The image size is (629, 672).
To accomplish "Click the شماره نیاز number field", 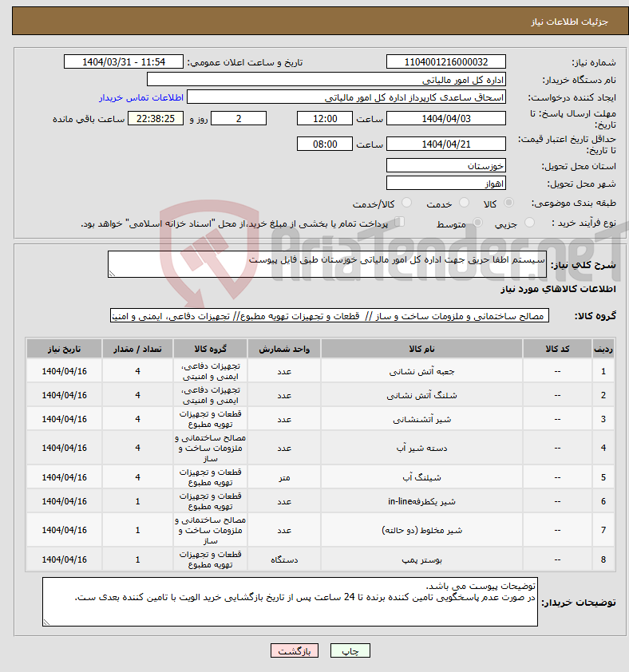I will tap(446, 61).
